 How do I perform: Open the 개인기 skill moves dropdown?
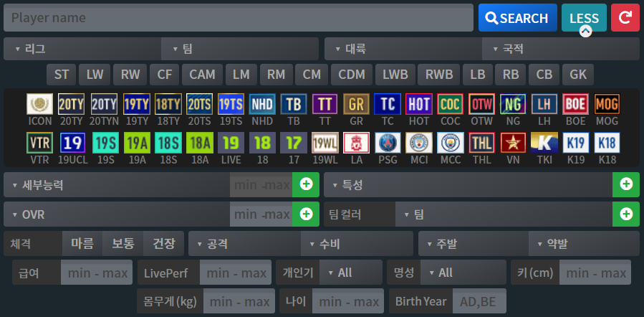pos(351,273)
